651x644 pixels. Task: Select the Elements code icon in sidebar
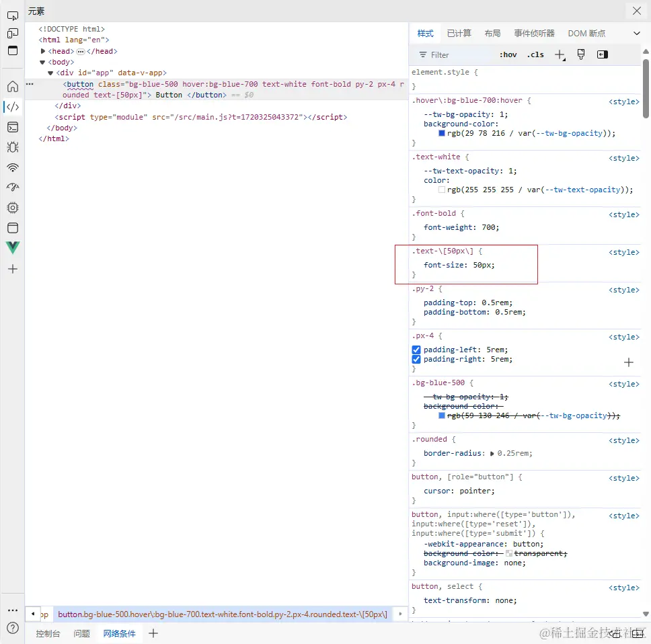[13, 107]
